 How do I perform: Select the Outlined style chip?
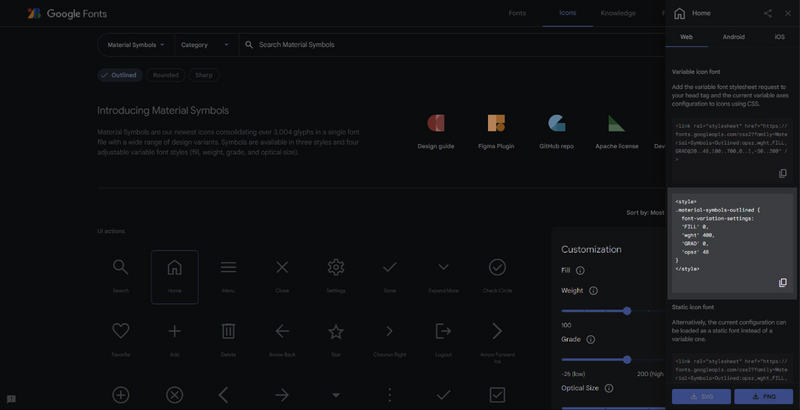pyautogui.click(x=120, y=75)
